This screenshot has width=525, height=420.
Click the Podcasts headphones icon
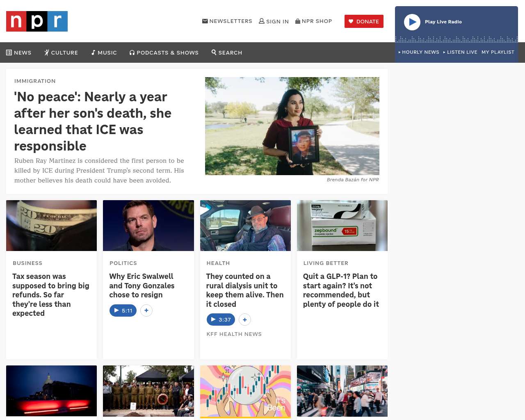132,52
